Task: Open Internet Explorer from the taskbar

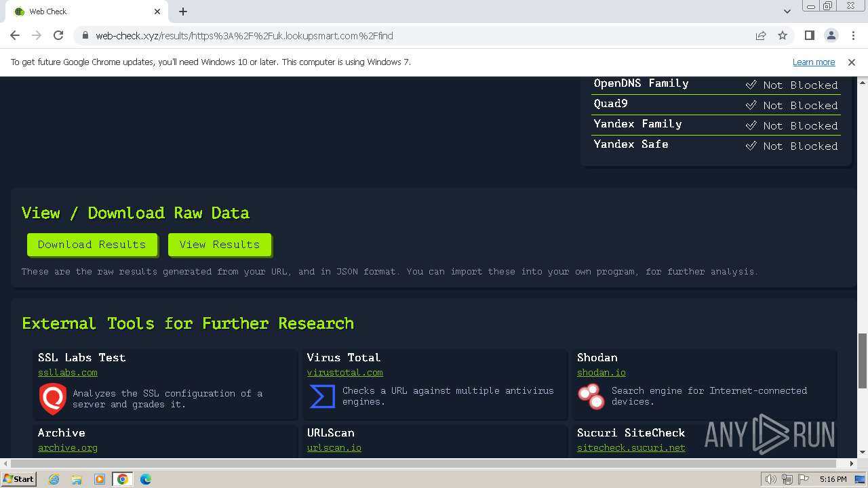Action: 54,479
